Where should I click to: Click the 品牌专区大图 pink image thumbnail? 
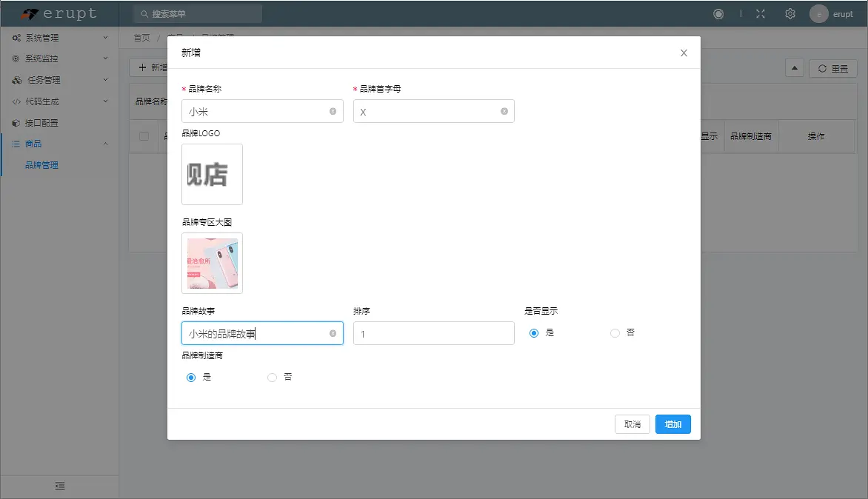click(212, 263)
